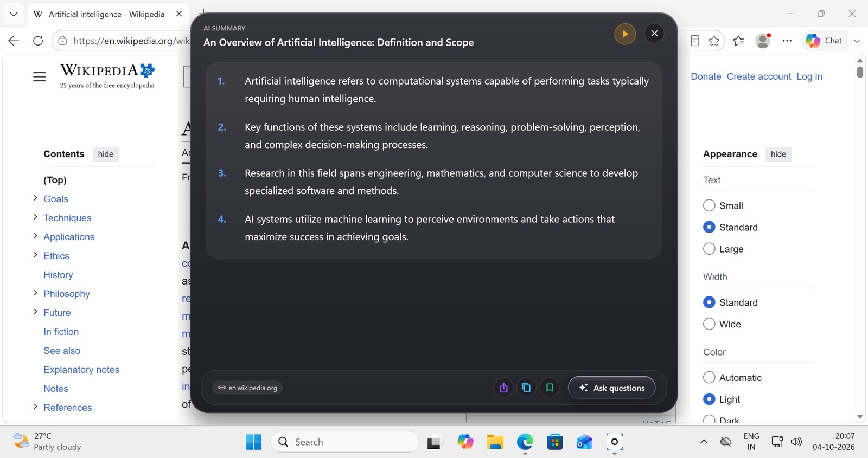Click the Windows Start button
The height and width of the screenshot is (458, 868).
(253, 442)
